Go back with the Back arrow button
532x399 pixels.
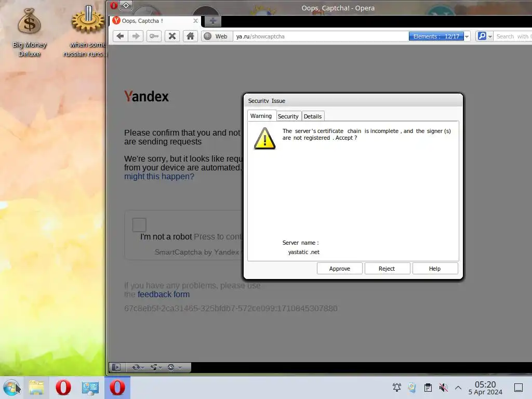coord(120,36)
